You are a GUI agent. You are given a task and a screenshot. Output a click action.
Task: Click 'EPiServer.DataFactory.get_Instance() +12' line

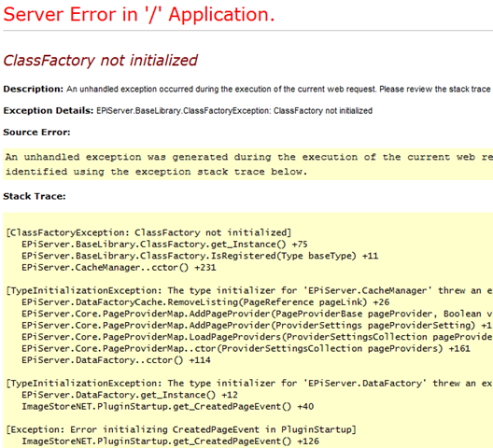pos(130,395)
